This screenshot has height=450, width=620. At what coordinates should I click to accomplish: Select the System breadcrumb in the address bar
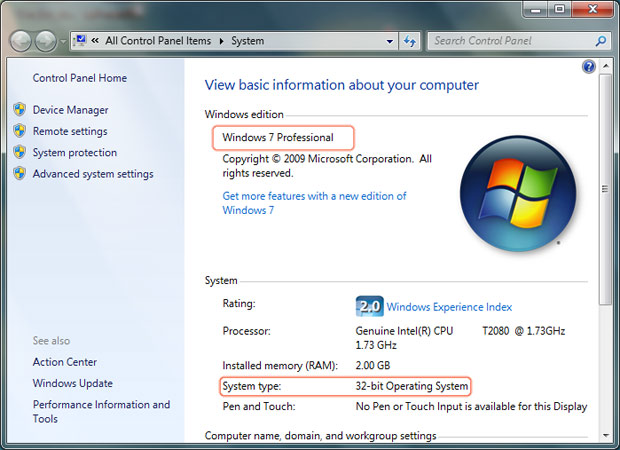pyautogui.click(x=248, y=42)
